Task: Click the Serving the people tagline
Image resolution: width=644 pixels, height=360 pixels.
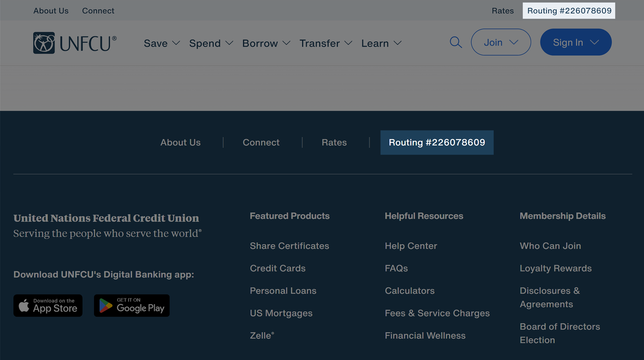Action: point(108,233)
